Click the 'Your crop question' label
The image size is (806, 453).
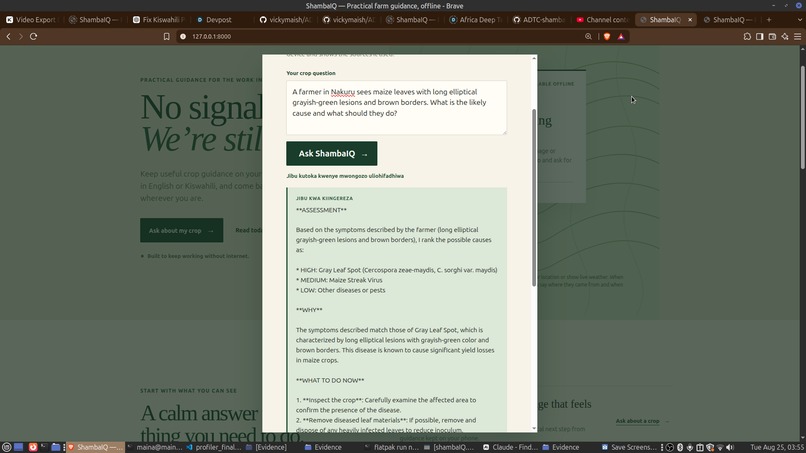pos(311,73)
